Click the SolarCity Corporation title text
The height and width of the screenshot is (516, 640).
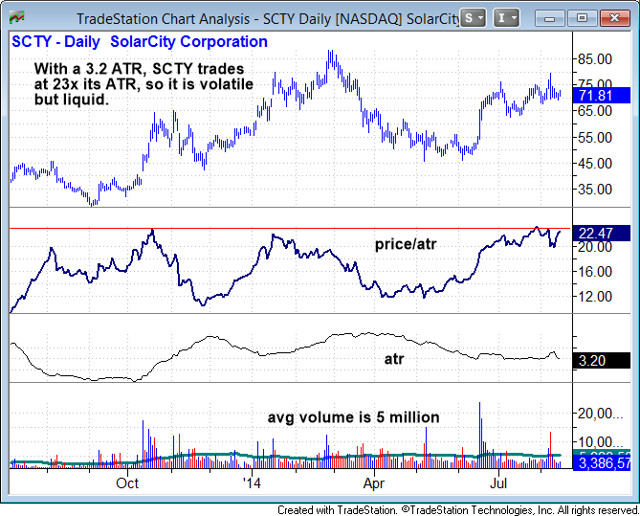(189, 42)
